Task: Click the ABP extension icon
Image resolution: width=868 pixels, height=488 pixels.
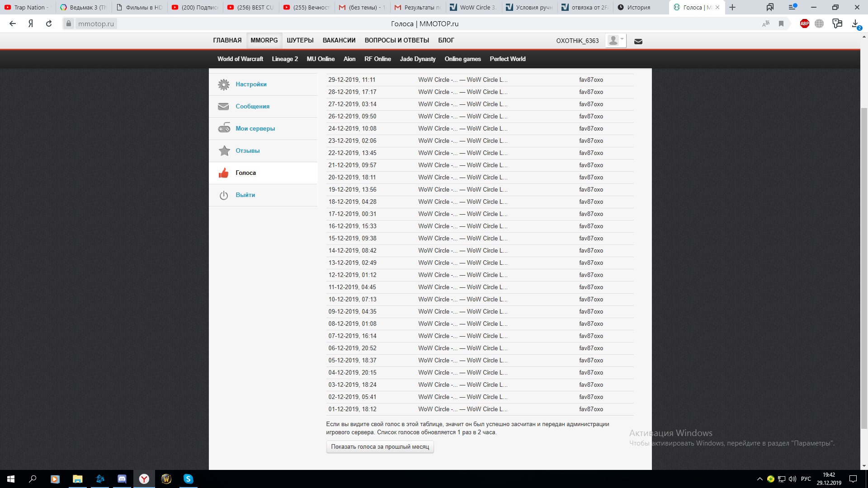Action: point(804,24)
